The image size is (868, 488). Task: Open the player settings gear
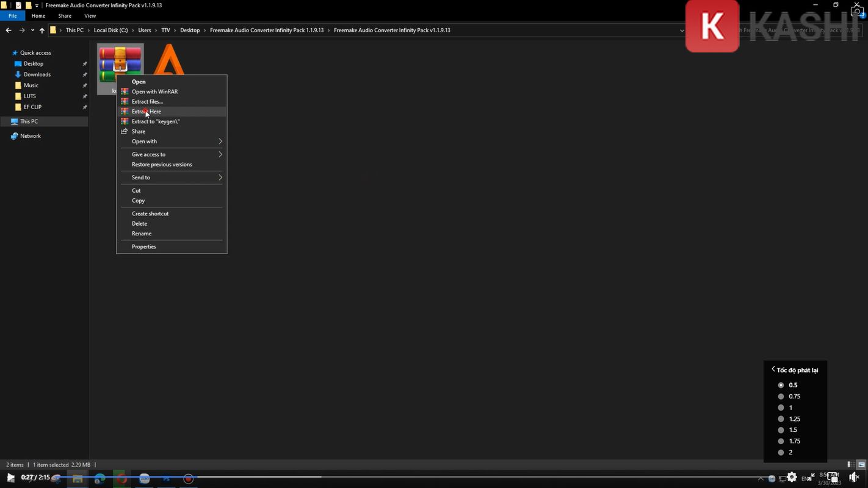792,478
